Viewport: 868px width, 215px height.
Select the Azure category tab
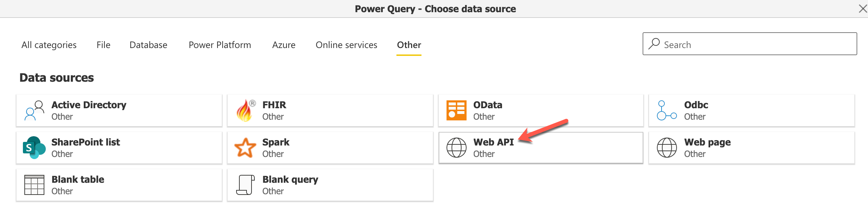[284, 45]
